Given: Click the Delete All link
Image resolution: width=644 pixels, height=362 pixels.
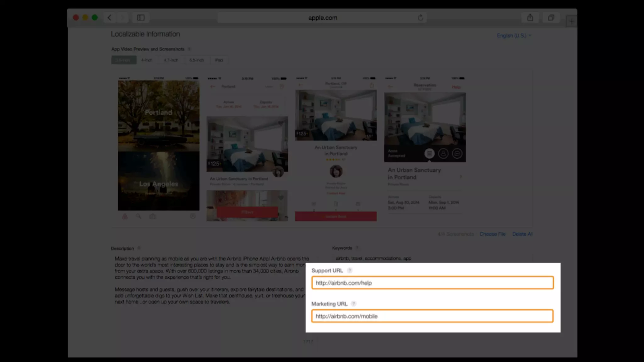Looking at the screenshot, I should coord(522,234).
